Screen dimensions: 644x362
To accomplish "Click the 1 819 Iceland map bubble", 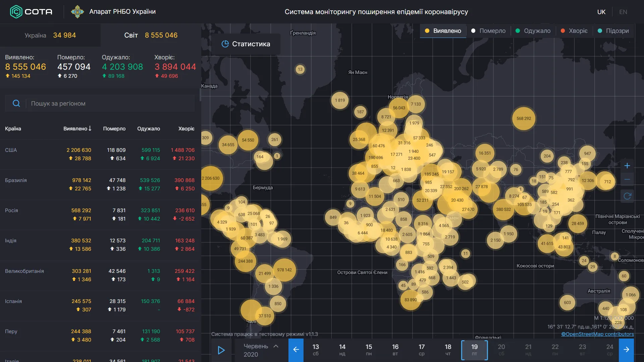I will [340, 100].
